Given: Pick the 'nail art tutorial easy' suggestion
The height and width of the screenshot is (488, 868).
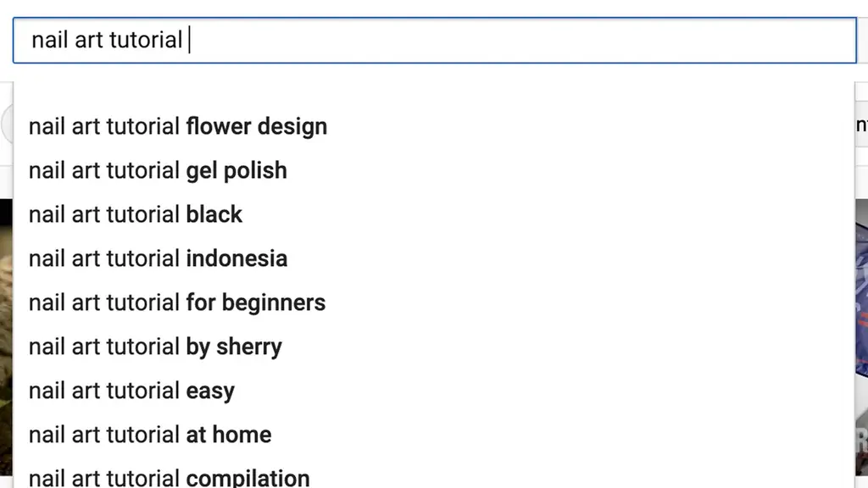Looking at the screenshot, I should [434, 391].
